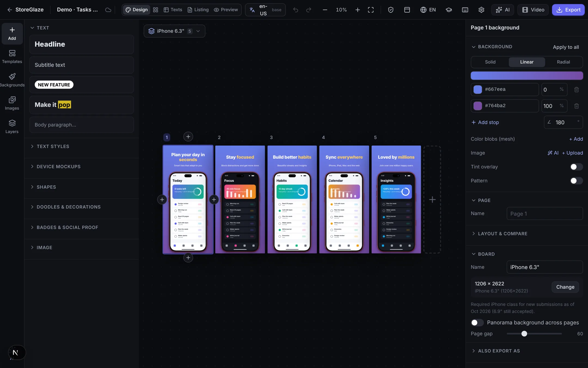Click the cloud sync status icon

tap(108, 10)
